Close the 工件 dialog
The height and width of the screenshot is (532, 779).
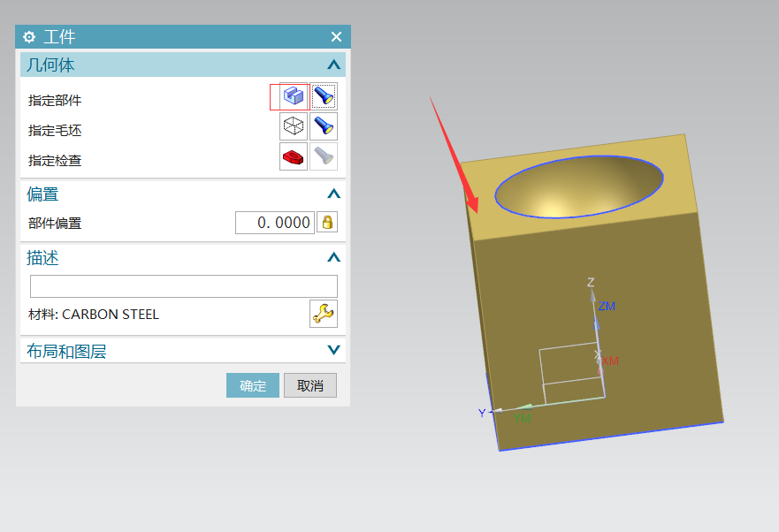[336, 37]
